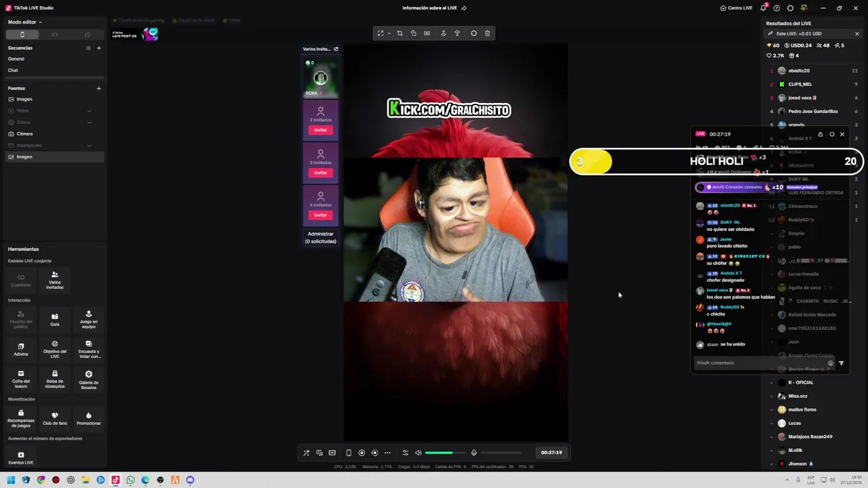Open Objetivo del LIVE tool
This screenshot has height=488, width=868.
click(55, 349)
